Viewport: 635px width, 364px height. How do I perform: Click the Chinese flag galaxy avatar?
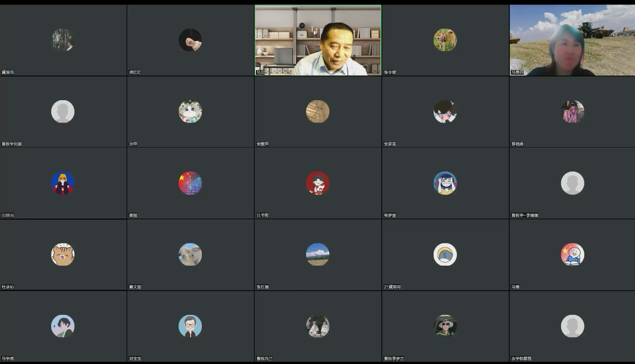(190, 183)
